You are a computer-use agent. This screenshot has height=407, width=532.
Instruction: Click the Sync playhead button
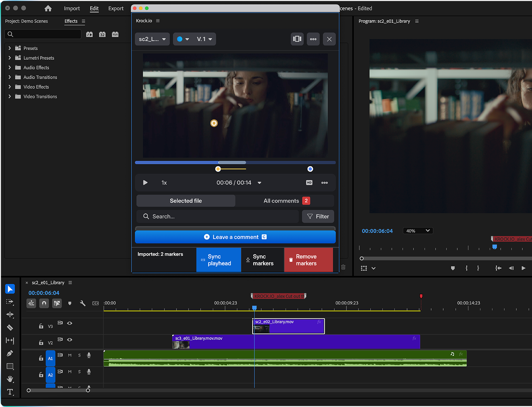tap(219, 260)
